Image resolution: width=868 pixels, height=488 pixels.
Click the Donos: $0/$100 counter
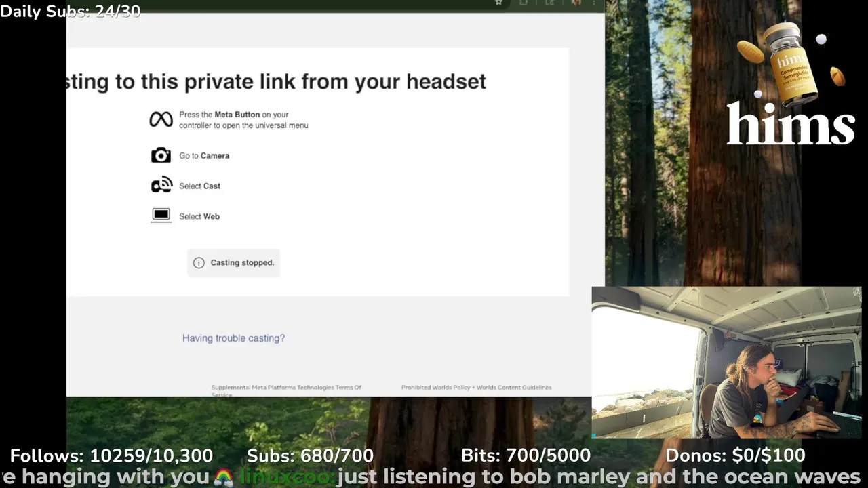[x=735, y=455]
